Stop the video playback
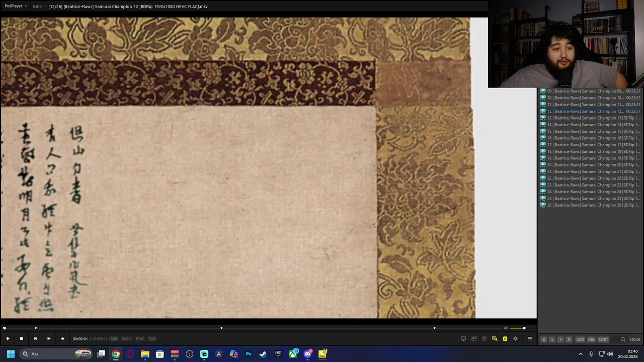This screenshot has height=362, width=644. click(x=21, y=339)
